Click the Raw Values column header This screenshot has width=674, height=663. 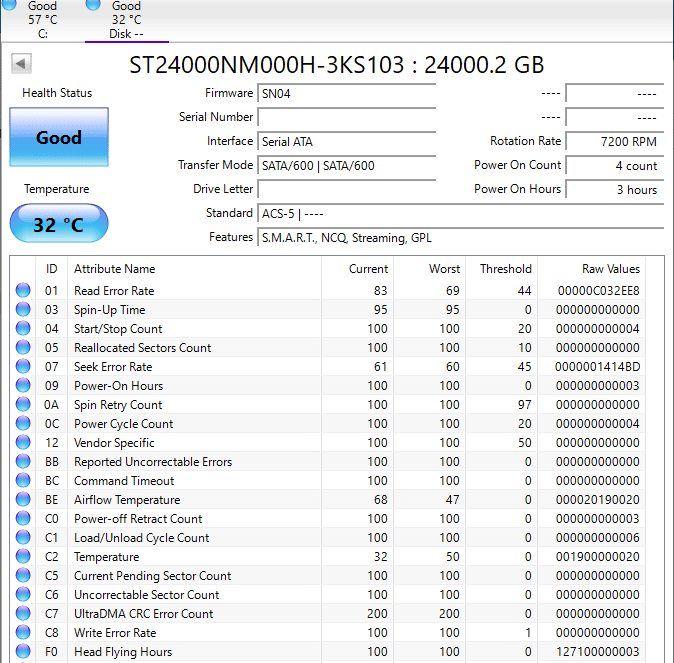pyautogui.click(x=591, y=269)
